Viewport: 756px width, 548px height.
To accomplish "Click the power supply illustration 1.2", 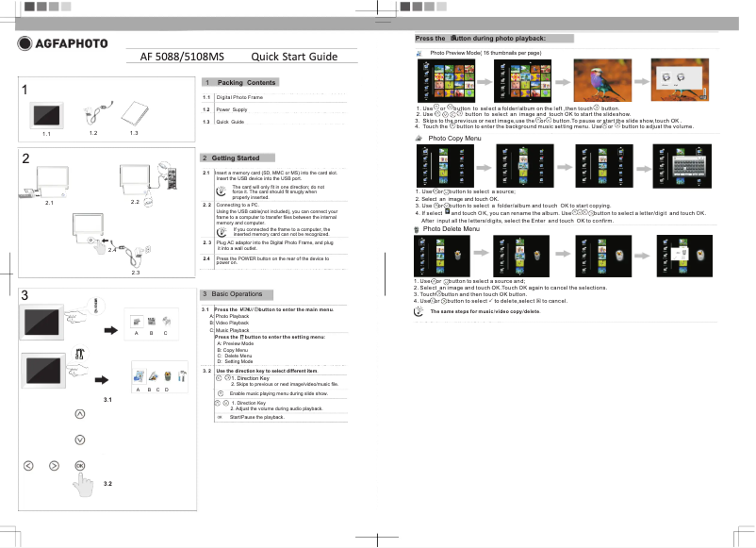I will click(95, 112).
